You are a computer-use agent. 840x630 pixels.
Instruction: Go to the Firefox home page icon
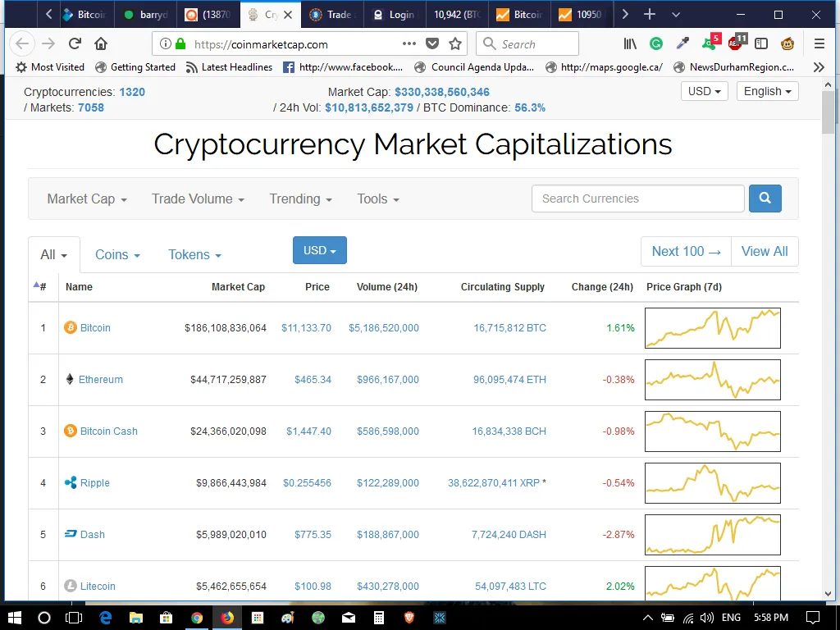pos(101,44)
